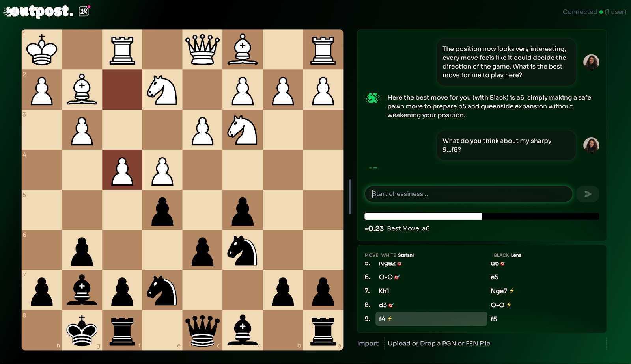
Task: Click the white king on h1
Action: click(42, 50)
